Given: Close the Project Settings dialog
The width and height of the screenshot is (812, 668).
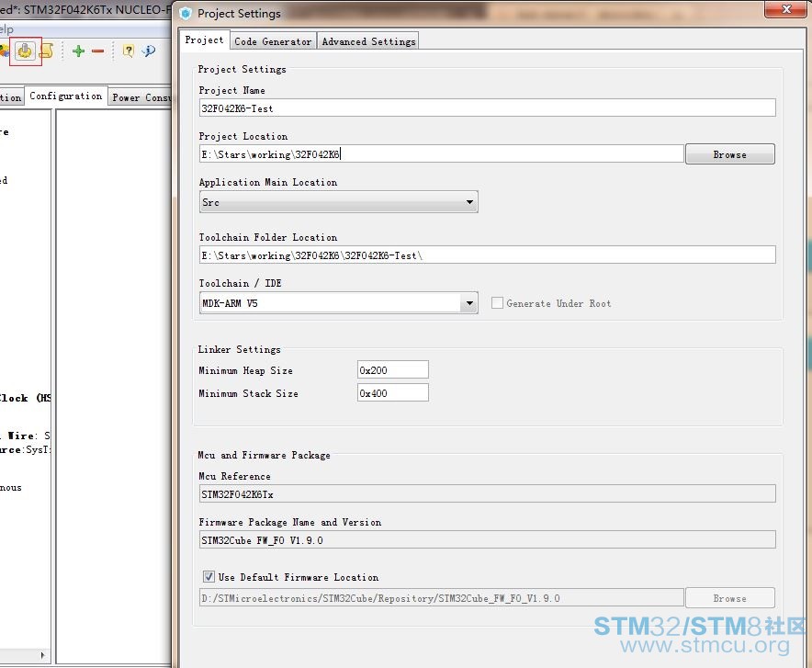Looking at the screenshot, I should [786, 9].
